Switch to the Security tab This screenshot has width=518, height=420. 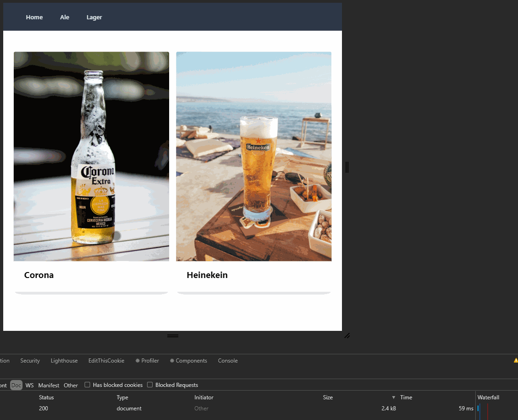(x=30, y=361)
